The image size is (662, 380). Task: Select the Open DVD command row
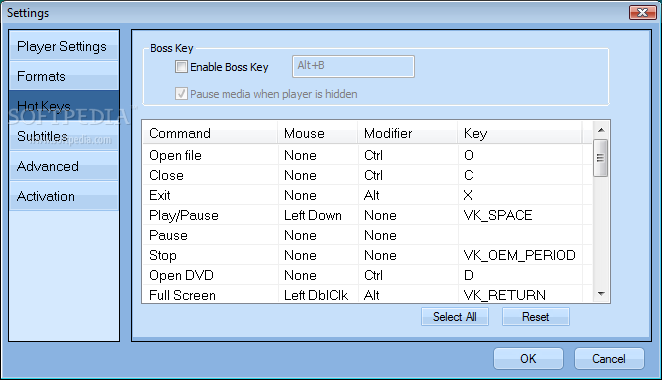click(367, 275)
